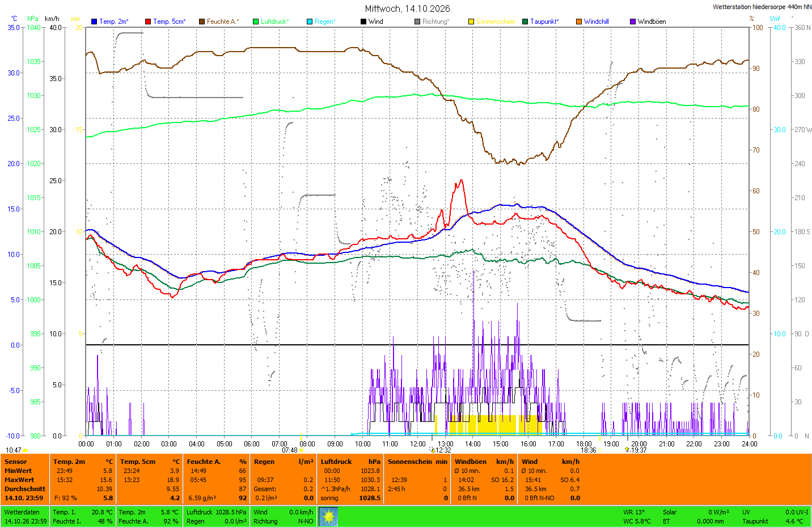Click the green Luftdruck legend square
Image resolution: width=812 pixels, height=528 pixels.
pyautogui.click(x=256, y=22)
